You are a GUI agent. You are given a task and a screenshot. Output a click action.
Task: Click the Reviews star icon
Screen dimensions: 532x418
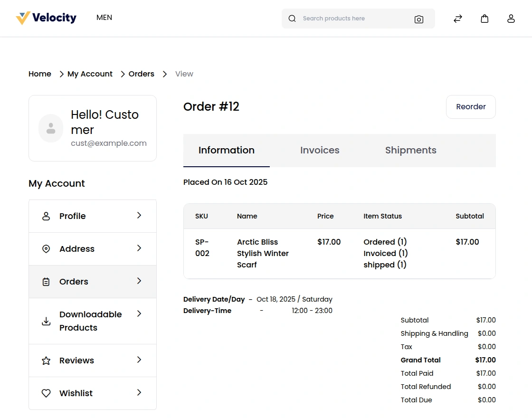coord(46,360)
